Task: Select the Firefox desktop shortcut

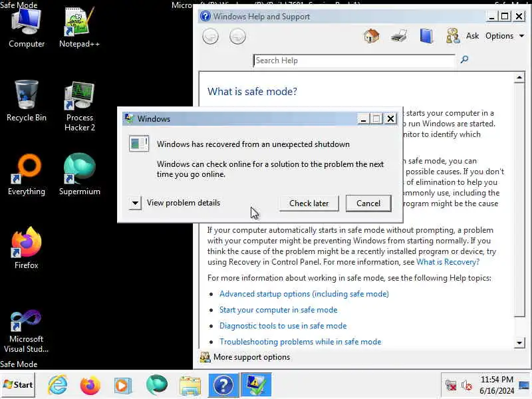Action: click(27, 248)
